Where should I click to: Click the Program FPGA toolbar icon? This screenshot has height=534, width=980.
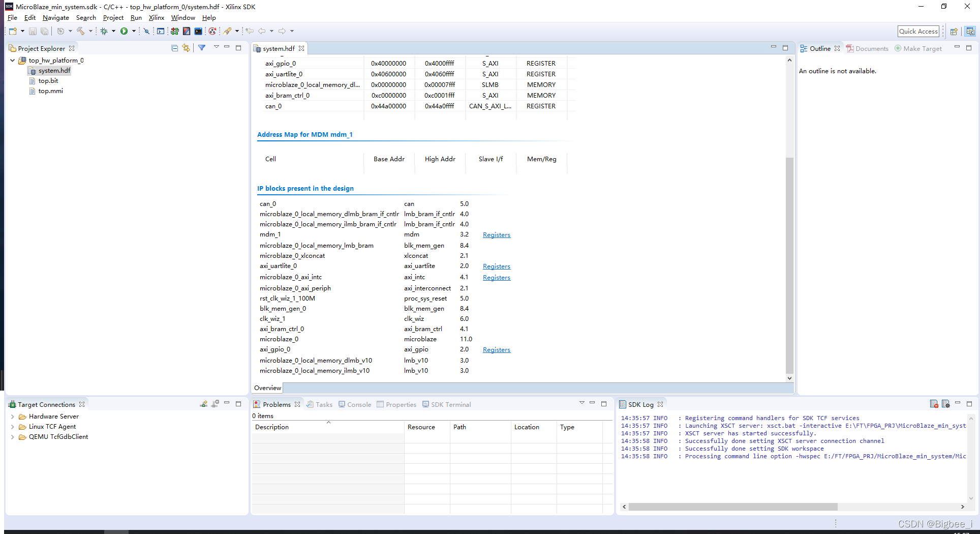coord(175,31)
